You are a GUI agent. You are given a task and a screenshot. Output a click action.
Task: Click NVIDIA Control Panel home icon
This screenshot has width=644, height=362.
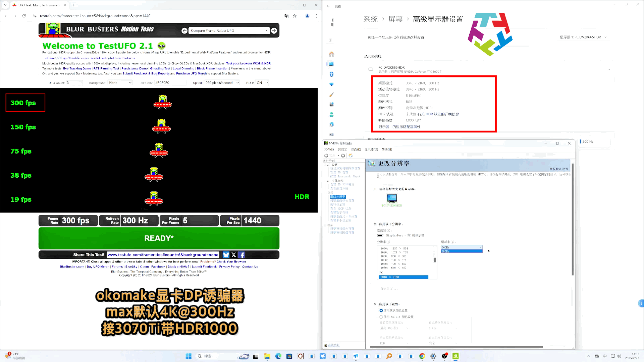click(x=351, y=156)
